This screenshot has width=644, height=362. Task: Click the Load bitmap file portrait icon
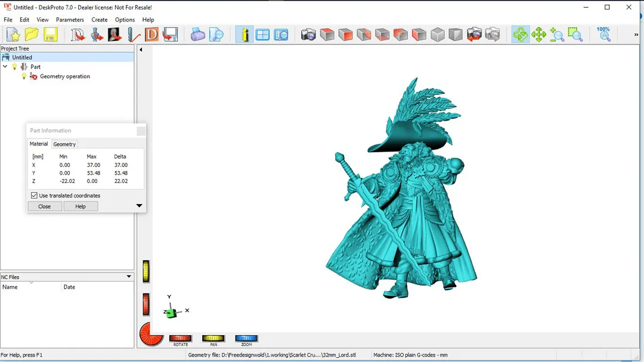pos(115,35)
